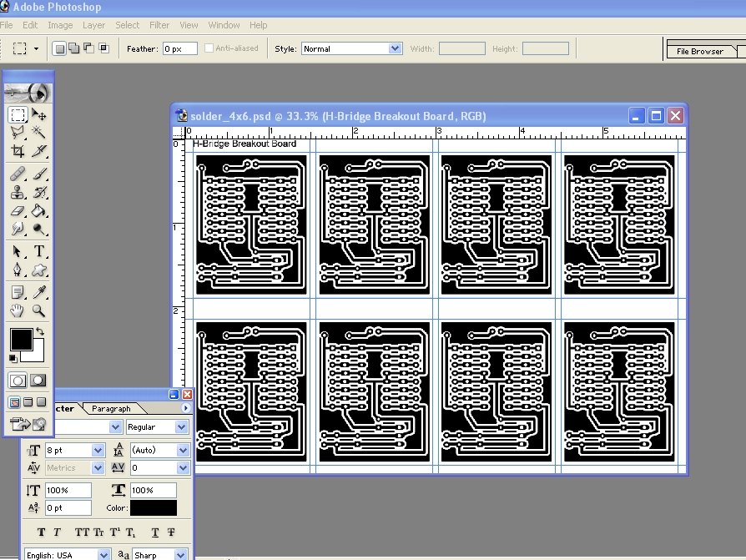Select the Smudge tool
Image resolution: width=746 pixels, height=560 pixels.
pyautogui.click(x=18, y=229)
